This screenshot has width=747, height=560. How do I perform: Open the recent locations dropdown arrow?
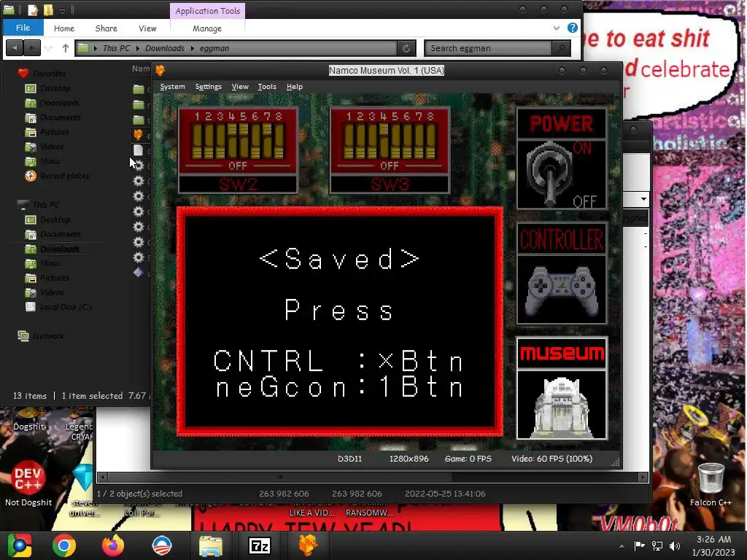tap(49, 49)
